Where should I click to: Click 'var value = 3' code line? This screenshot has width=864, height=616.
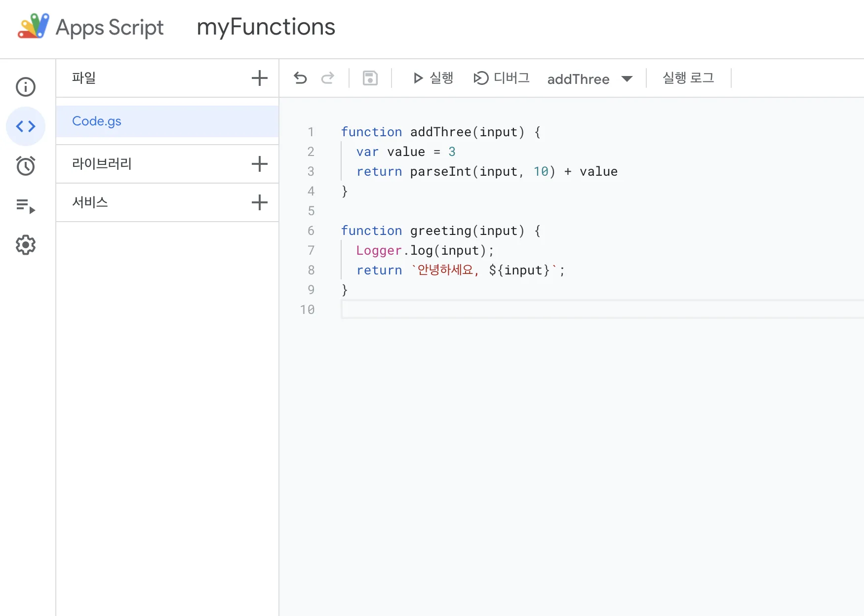[406, 152]
